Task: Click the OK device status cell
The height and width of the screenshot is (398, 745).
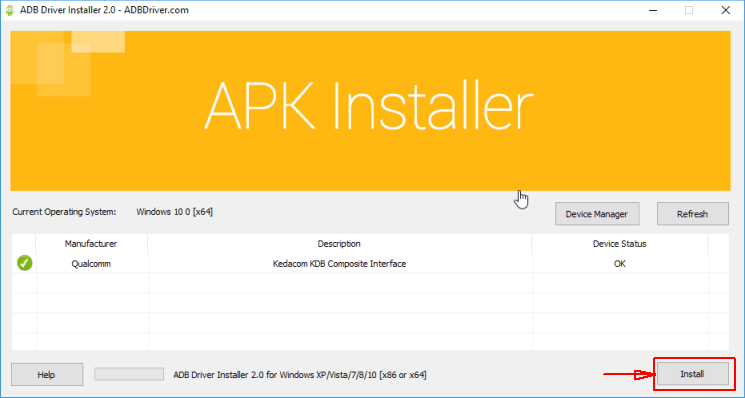Action: coord(620,264)
